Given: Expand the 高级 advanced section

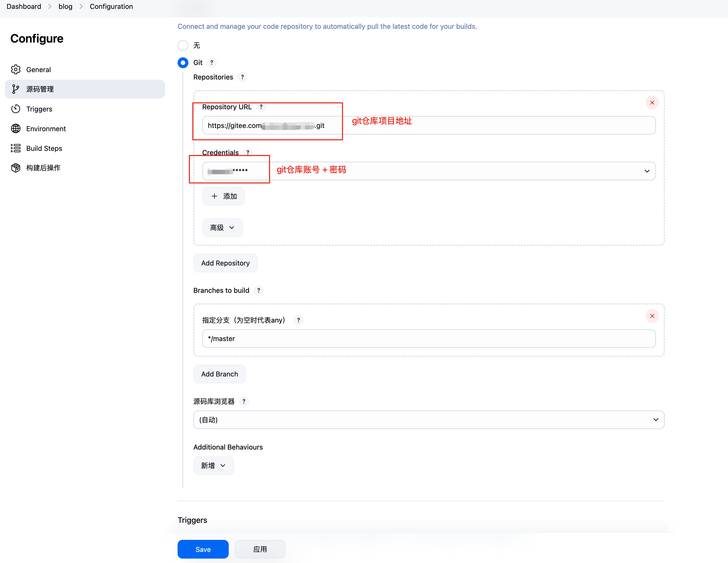Looking at the screenshot, I should [x=222, y=227].
